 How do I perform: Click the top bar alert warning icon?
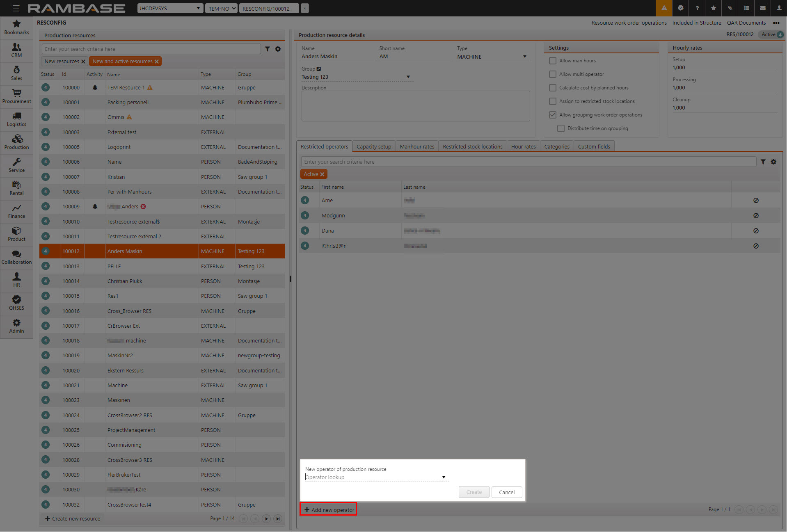coord(664,8)
